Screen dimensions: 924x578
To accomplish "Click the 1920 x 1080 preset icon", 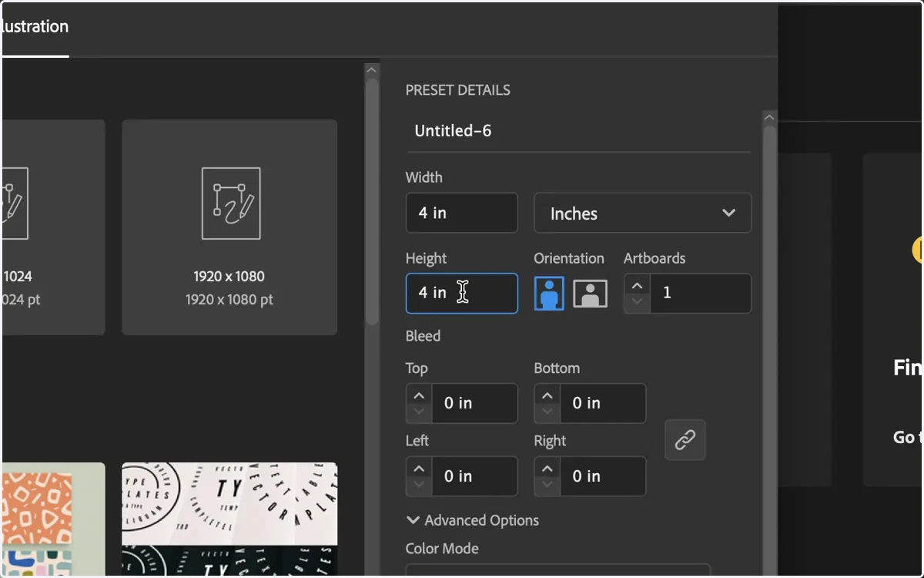I will pos(231,203).
